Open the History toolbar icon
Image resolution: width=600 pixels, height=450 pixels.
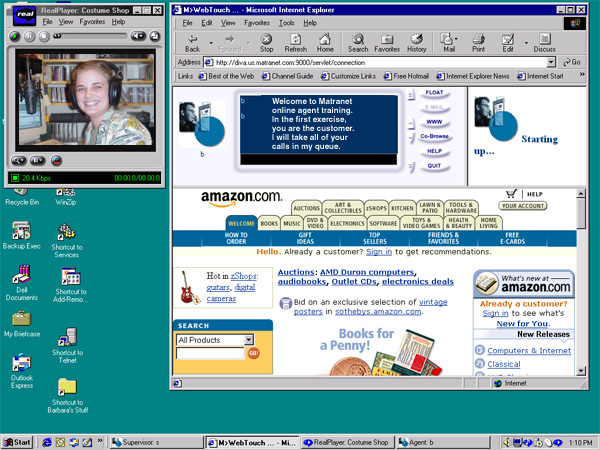(x=416, y=43)
